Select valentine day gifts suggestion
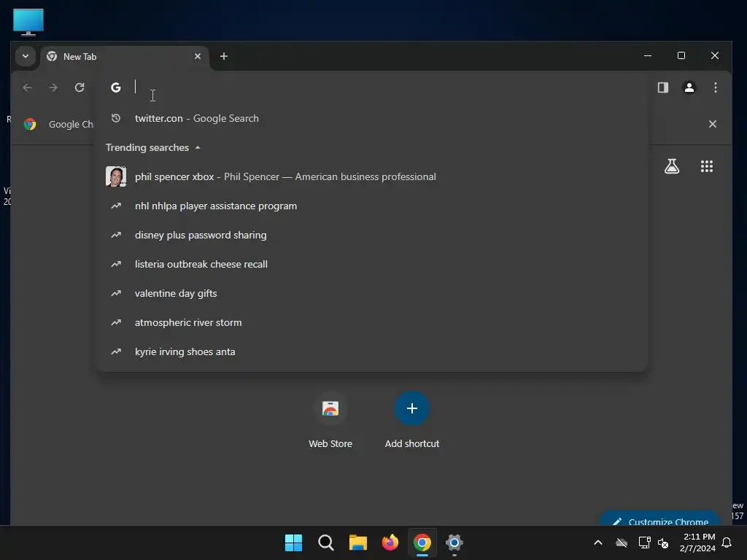The width and height of the screenshot is (747, 560). click(371, 293)
